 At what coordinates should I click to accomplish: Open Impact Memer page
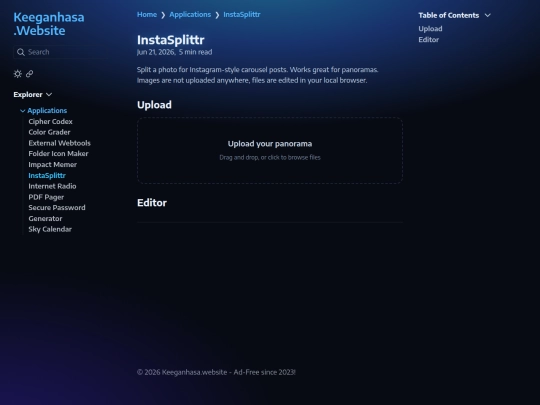coord(53,165)
